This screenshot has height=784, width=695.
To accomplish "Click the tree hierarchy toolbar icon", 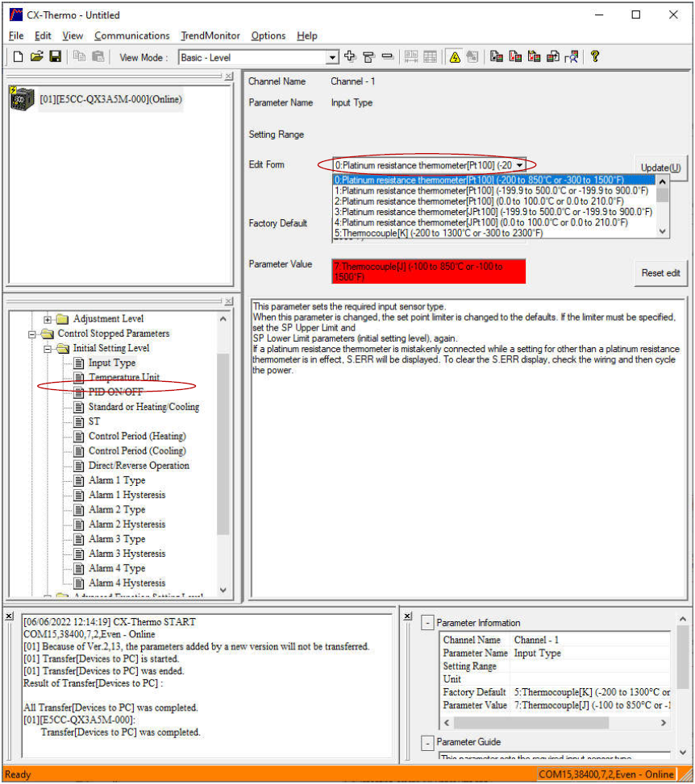I will point(368,57).
